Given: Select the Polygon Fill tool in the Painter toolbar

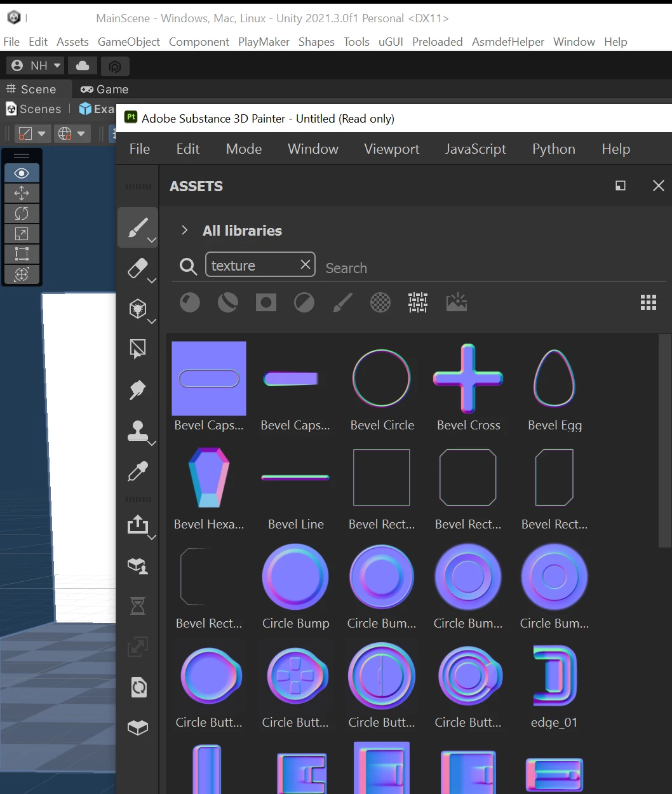Looking at the screenshot, I should (x=137, y=349).
